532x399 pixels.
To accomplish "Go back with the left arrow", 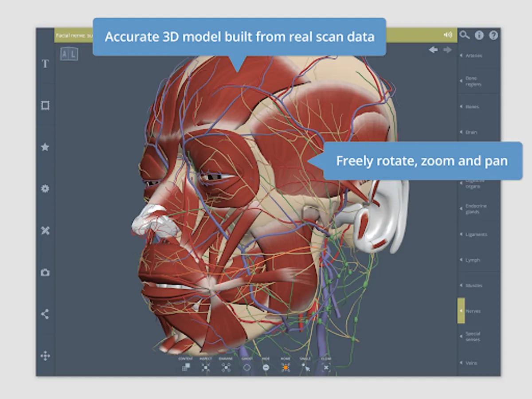I will (433, 50).
